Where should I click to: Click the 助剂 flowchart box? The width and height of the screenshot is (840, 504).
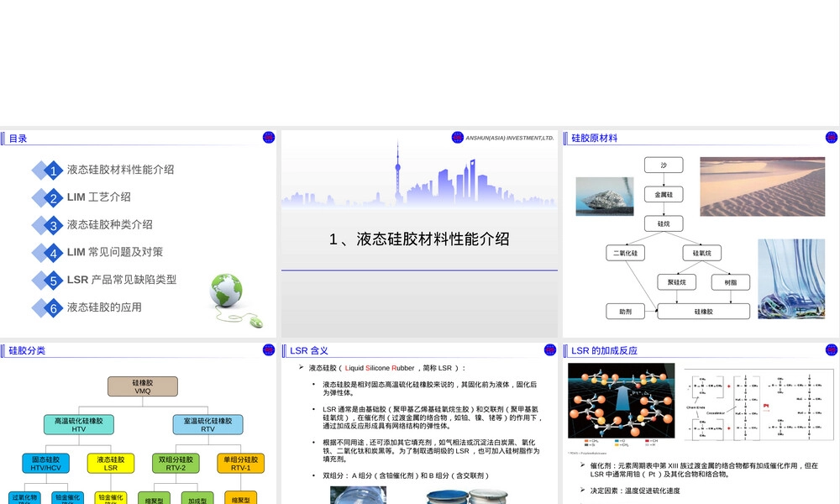(625, 311)
